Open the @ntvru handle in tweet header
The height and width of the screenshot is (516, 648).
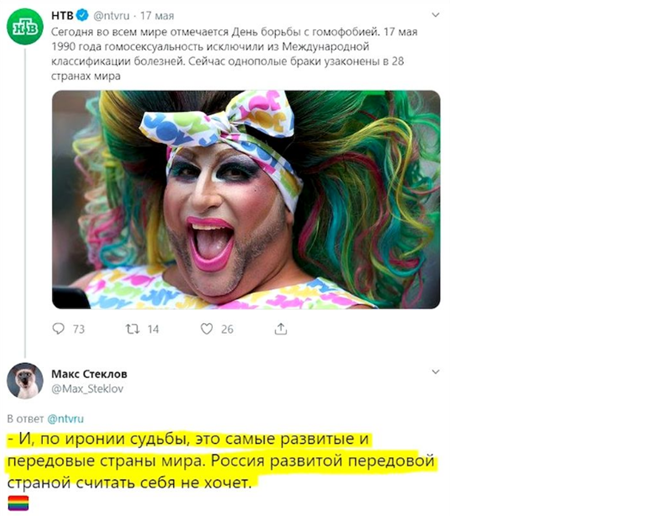111,16
